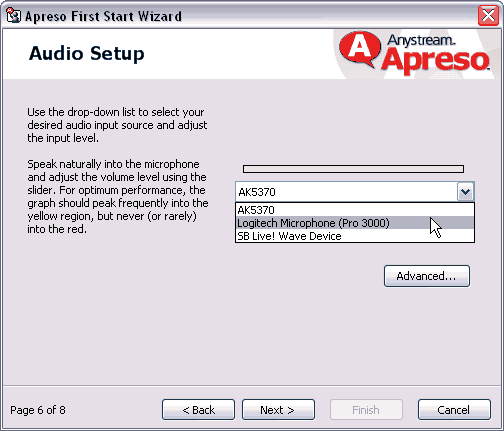Cancel the wizard
Viewport: 504px width, 431px height.
(x=454, y=410)
